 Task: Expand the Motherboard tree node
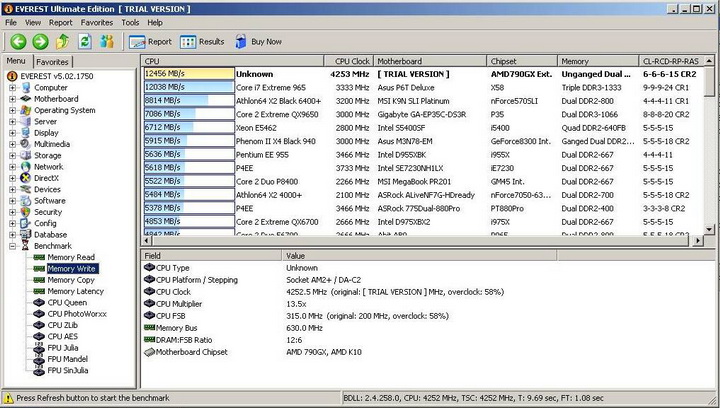pyautogui.click(x=12, y=99)
